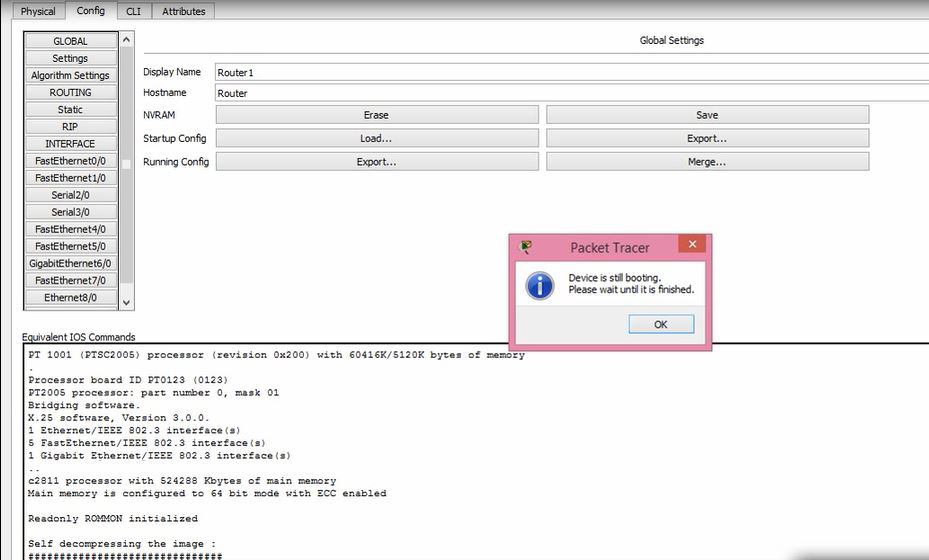Open the CLI tab
929x560 pixels.
tap(134, 11)
